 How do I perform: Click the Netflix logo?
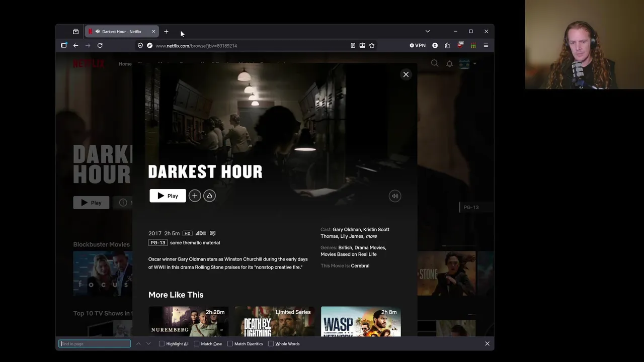tap(89, 64)
